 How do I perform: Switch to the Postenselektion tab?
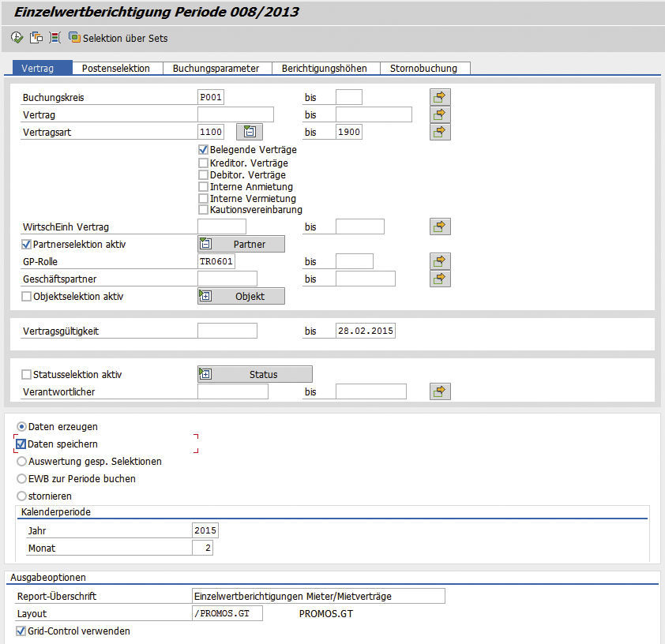click(x=116, y=69)
